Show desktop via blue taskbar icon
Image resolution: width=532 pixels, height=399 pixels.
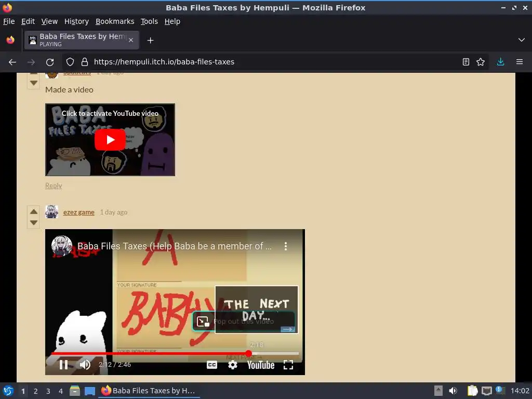[x=90, y=391]
